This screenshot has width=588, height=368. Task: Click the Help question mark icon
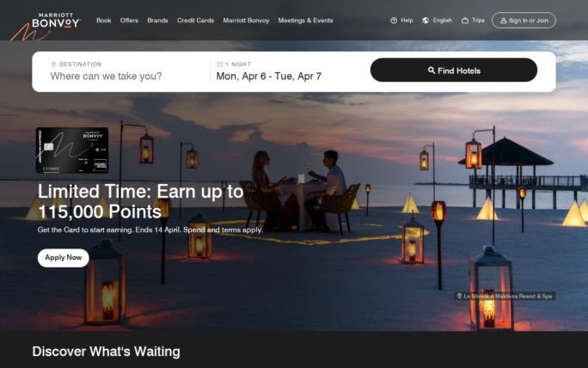coord(394,21)
